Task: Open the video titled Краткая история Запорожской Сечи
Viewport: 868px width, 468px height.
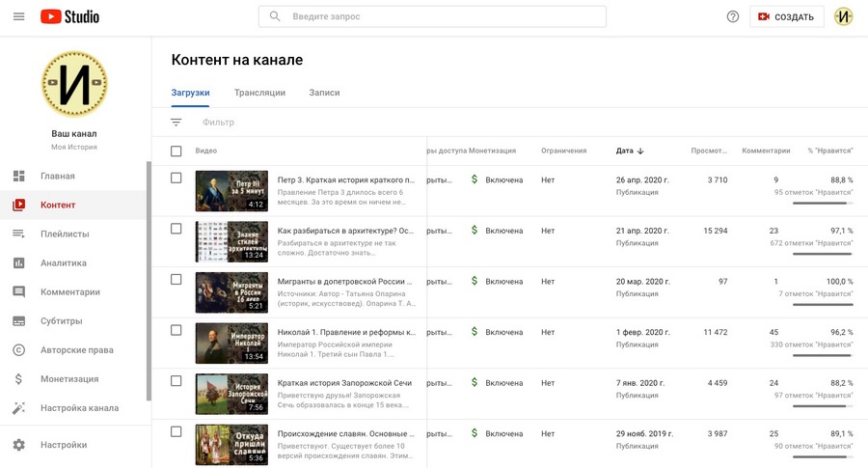Action: 344,383
